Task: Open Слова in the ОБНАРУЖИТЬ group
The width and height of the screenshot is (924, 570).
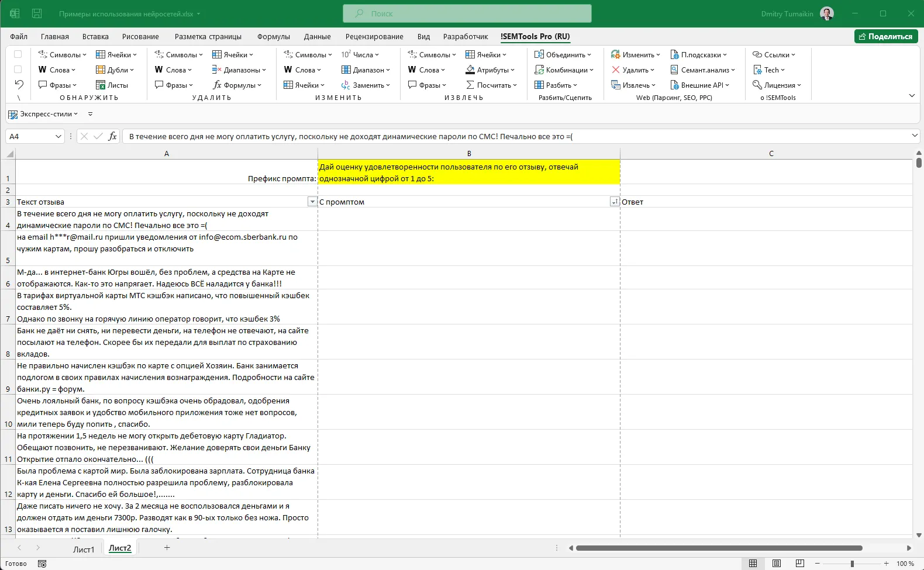Action: coord(57,70)
